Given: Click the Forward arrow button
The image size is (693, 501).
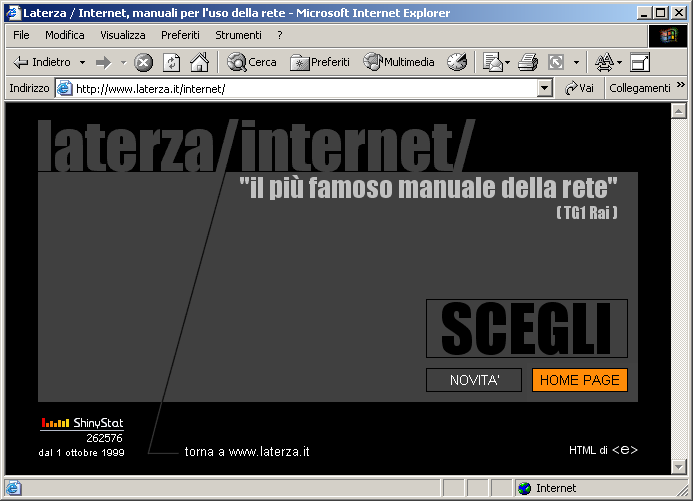Looking at the screenshot, I should (103, 62).
